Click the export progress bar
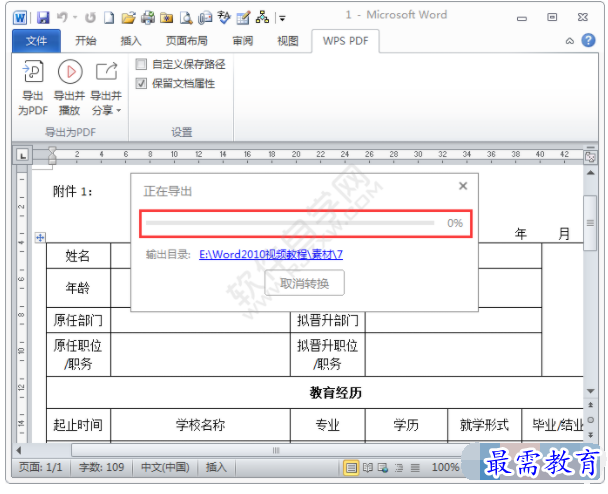The width and height of the screenshot is (608, 494). point(290,223)
